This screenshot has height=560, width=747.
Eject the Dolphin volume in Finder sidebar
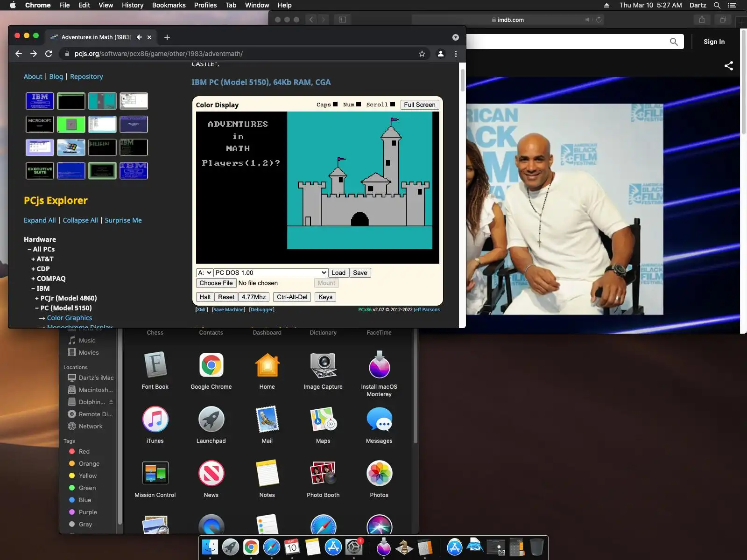click(111, 402)
